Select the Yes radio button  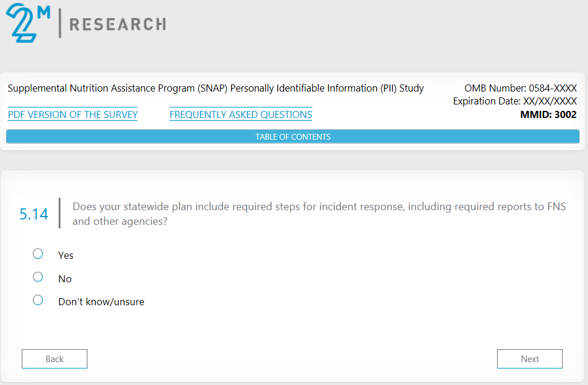pyautogui.click(x=38, y=254)
